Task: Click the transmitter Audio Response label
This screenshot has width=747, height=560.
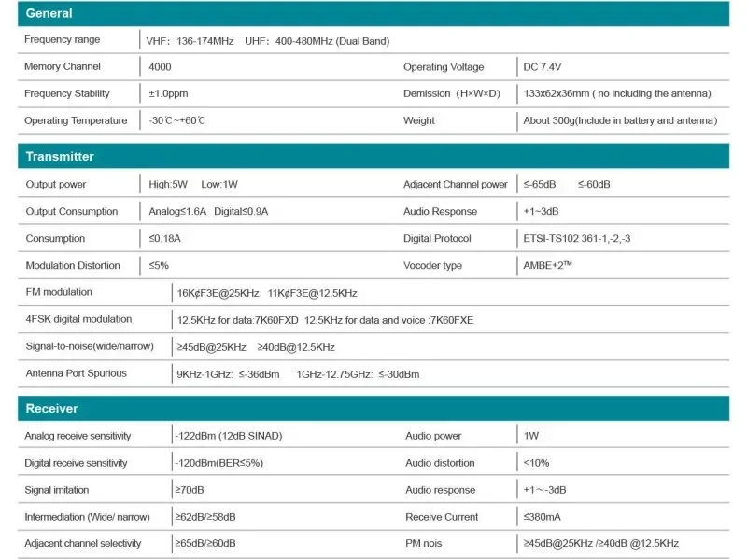Action: pos(440,212)
